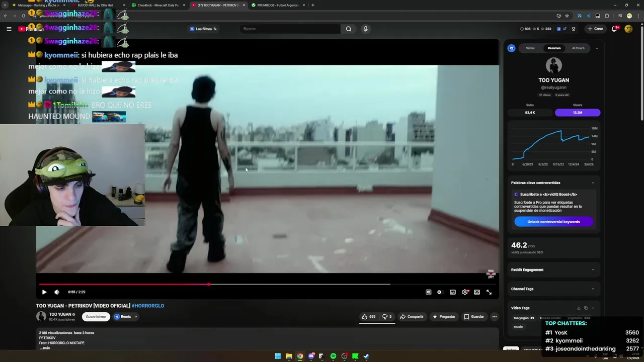
Task: Reload the page in browser toolbar
Action: pyautogui.click(x=23, y=16)
